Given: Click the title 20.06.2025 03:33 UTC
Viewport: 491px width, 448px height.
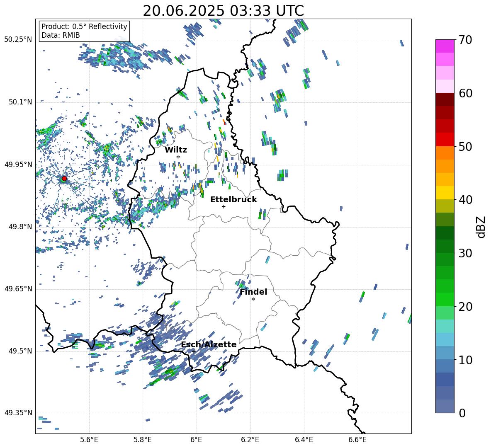Looking at the screenshot, I should point(223,11).
